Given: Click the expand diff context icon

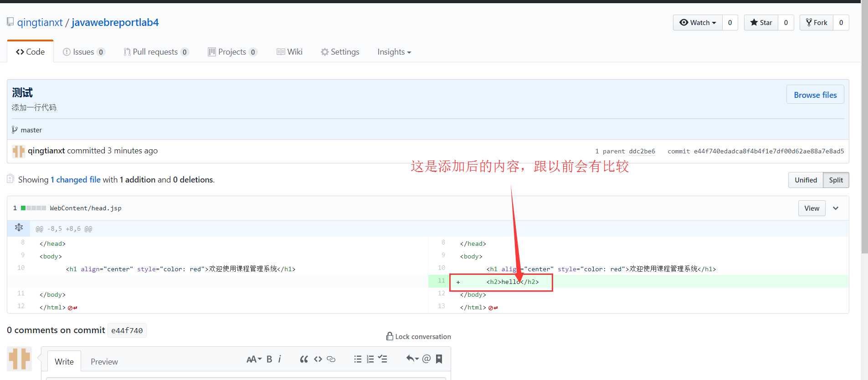Looking at the screenshot, I should click(x=19, y=227).
